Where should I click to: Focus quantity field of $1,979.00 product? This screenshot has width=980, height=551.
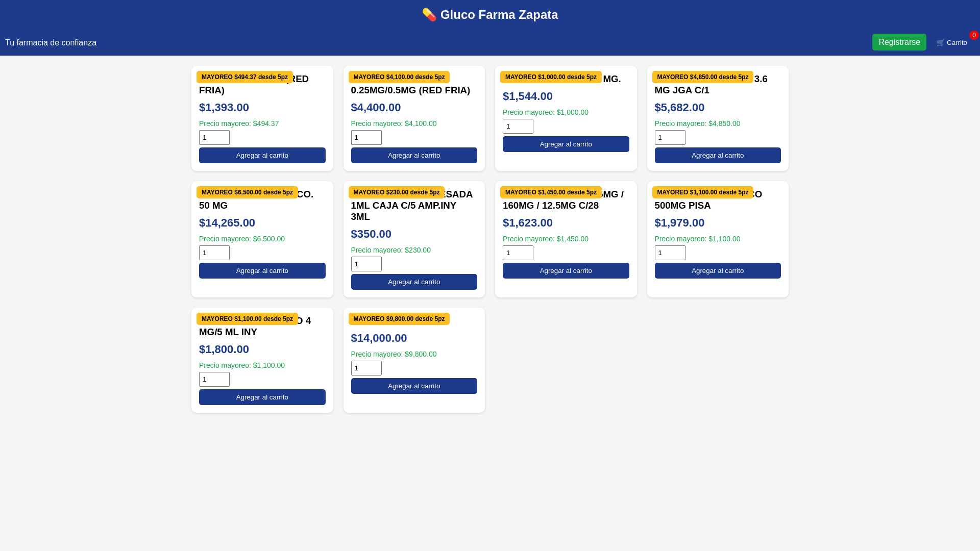pos(670,253)
